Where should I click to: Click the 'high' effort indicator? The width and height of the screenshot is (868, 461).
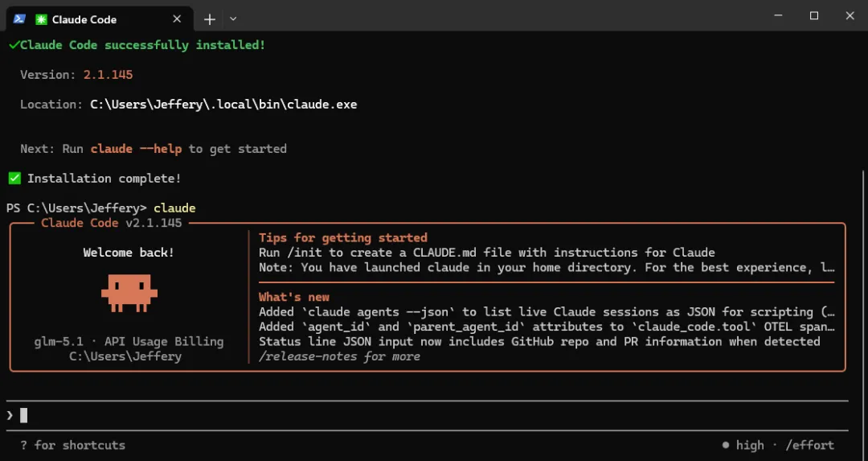(x=743, y=445)
